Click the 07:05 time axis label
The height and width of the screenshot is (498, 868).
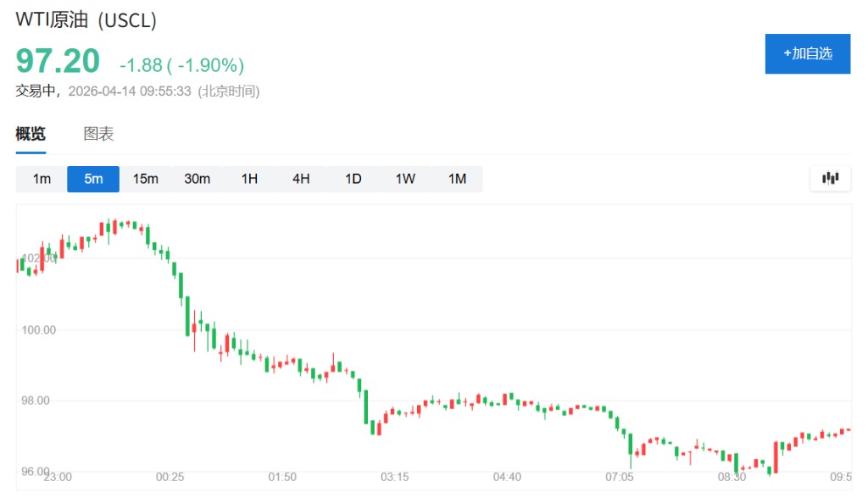620,477
